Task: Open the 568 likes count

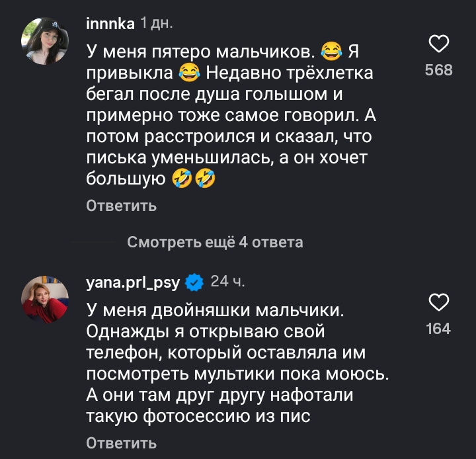Action: point(439,69)
